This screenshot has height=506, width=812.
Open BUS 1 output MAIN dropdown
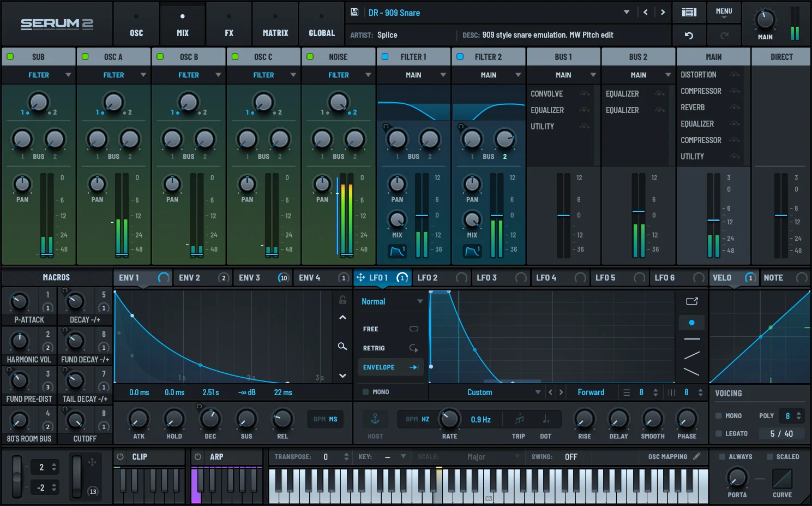(x=563, y=75)
